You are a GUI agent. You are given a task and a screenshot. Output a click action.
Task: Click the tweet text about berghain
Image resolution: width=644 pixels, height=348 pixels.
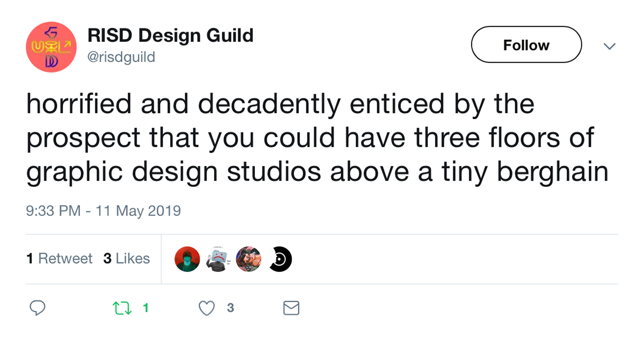click(x=317, y=138)
